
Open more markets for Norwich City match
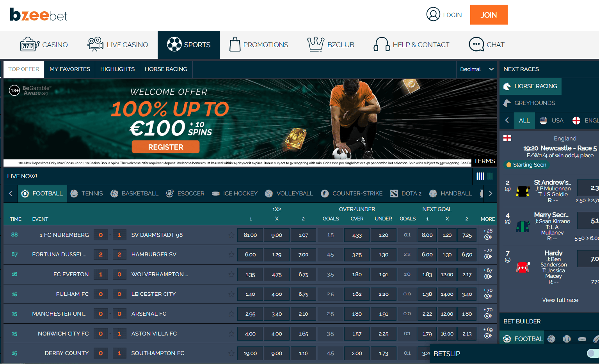(x=488, y=333)
